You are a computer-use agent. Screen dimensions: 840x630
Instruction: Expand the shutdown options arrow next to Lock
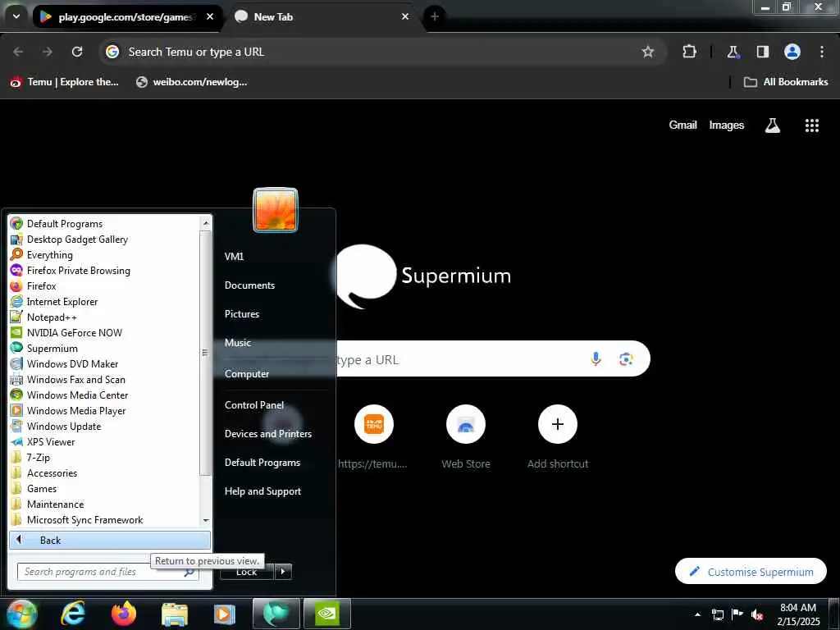283,572
